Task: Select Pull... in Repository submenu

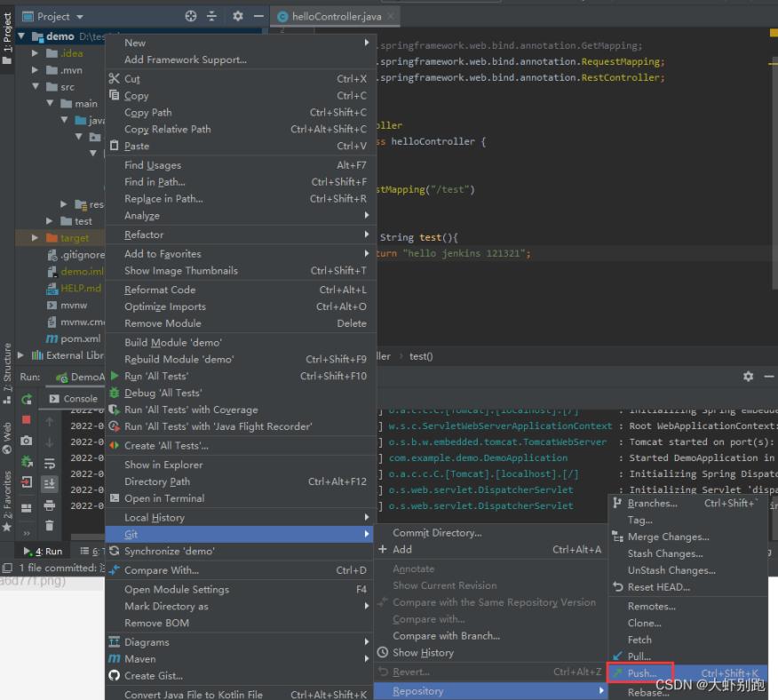Action: [x=639, y=656]
